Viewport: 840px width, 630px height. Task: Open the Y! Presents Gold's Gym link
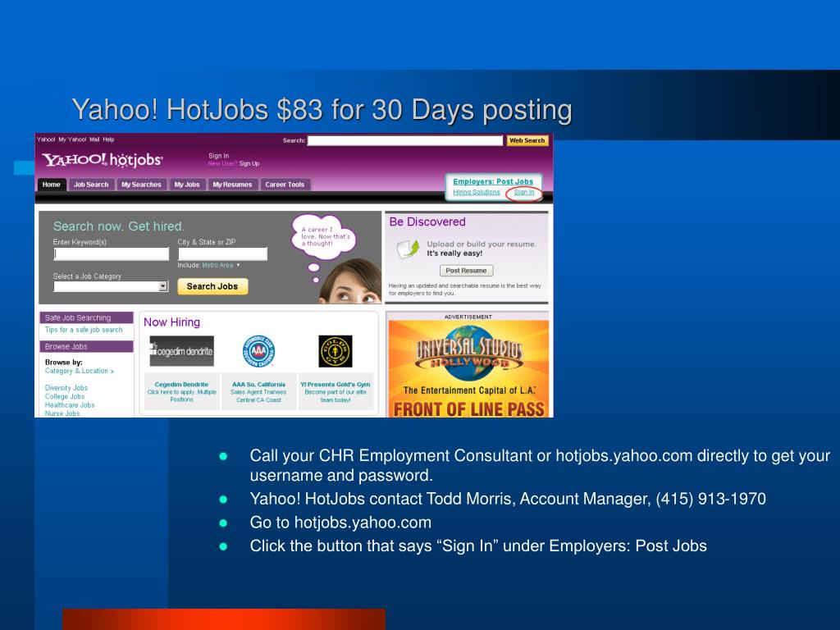click(x=336, y=385)
